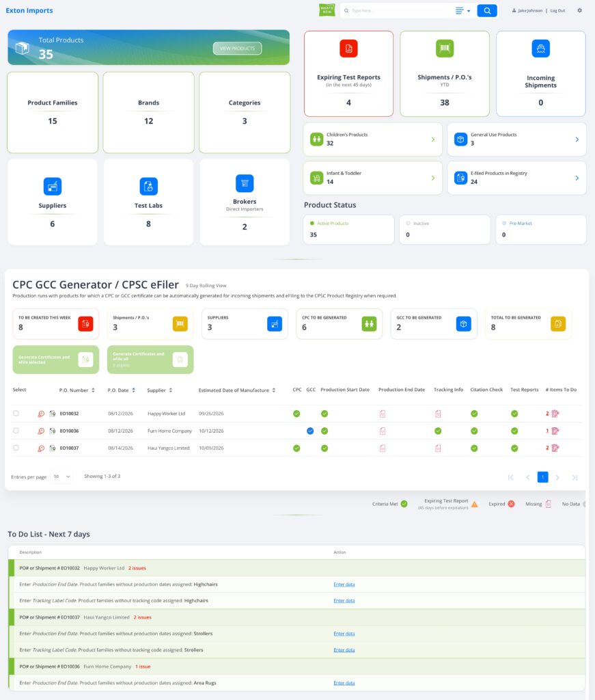Select the checkbox for P.O. EO10032
The width and height of the screenshot is (595, 700).
[x=16, y=414]
